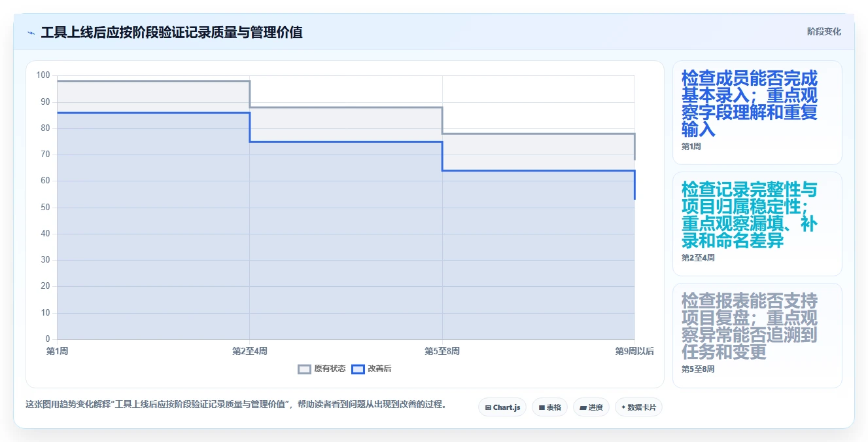Click the 第2至4周 label under the second card
This screenshot has width=868, height=442.
698,258
